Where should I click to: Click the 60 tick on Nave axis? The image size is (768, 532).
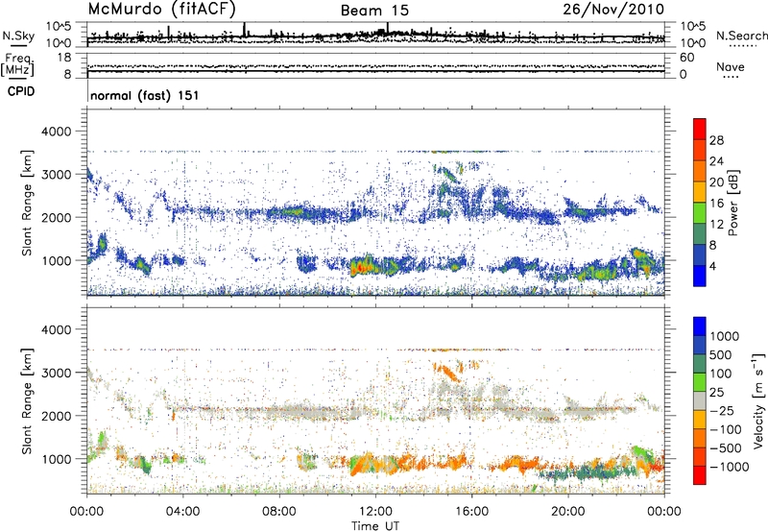[686, 58]
